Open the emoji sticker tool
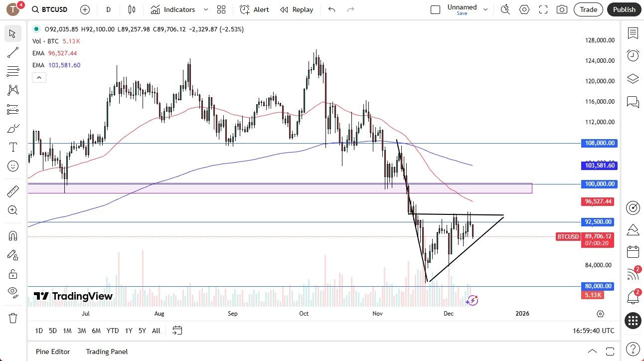Screen dimensions: 644x361 pos(13,166)
